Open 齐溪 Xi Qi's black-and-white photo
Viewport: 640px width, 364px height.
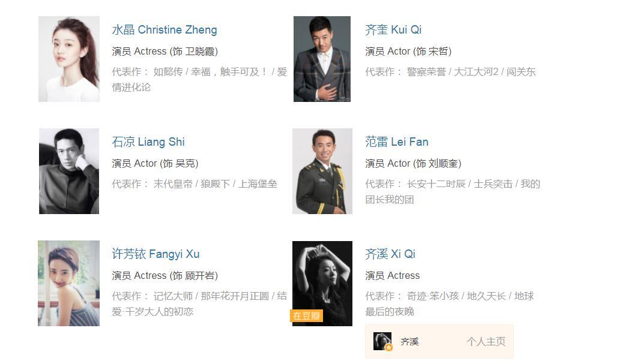click(322, 283)
